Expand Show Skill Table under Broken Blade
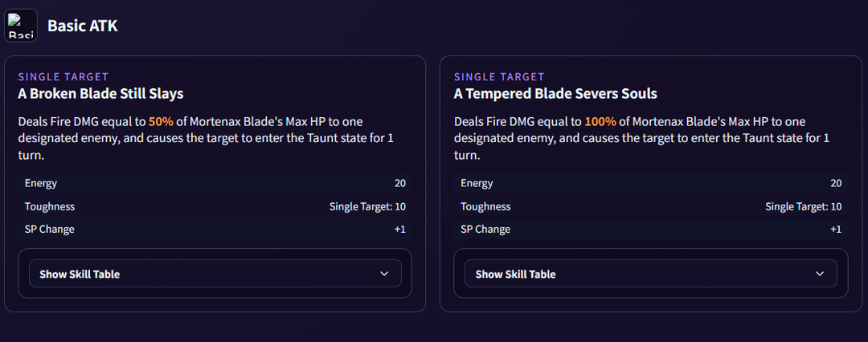 tap(215, 274)
